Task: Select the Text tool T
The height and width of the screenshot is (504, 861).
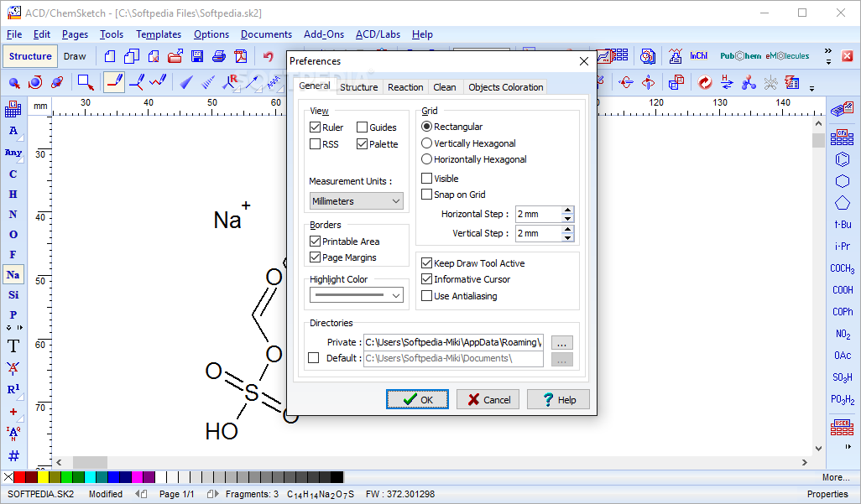Action: pos(13,346)
